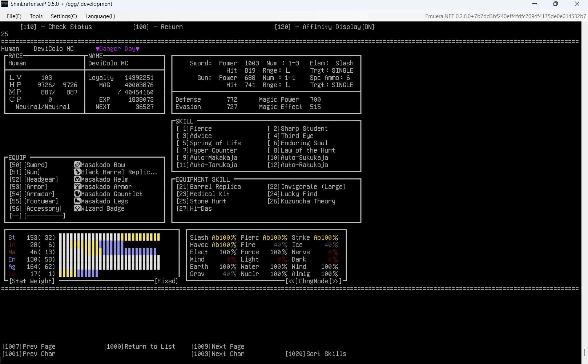The height and width of the screenshot is (364, 588).
Task: Toggle the [Fixed] stat weight option
Action: click(x=166, y=281)
